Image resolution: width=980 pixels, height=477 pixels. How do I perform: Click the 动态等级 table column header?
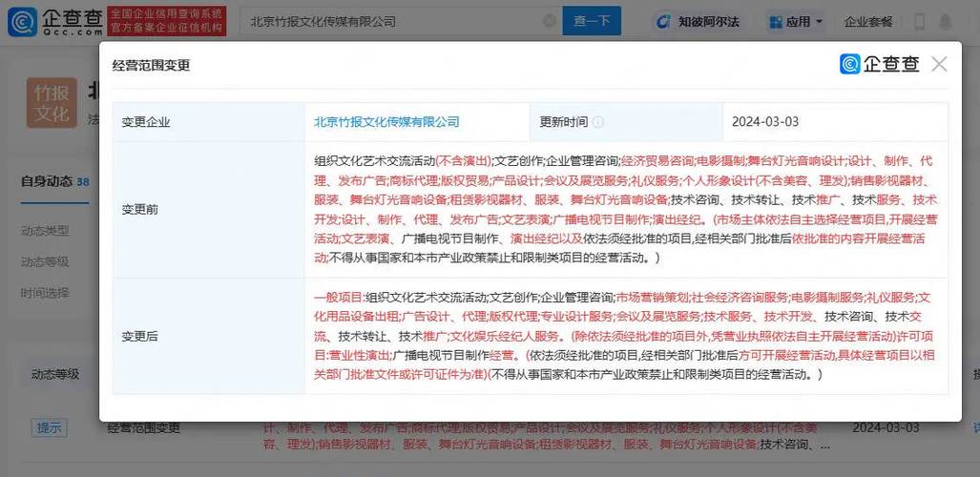coord(55,375)
